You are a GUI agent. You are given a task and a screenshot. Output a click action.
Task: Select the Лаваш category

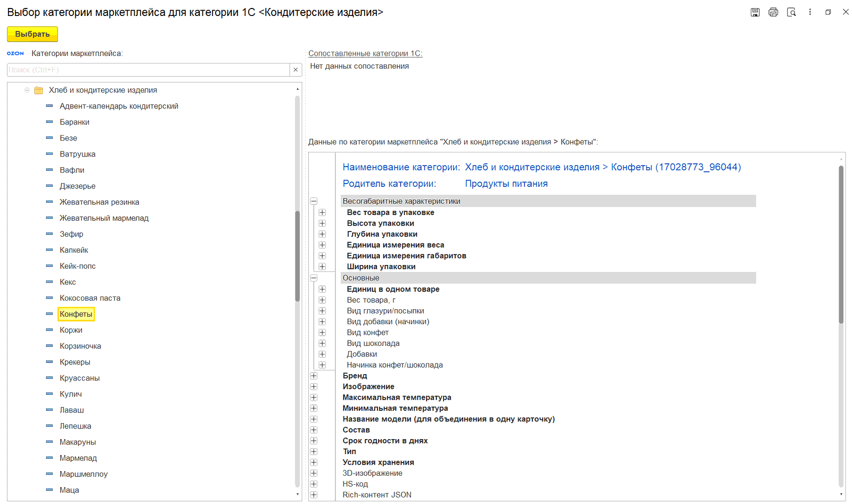coord(72,410)
